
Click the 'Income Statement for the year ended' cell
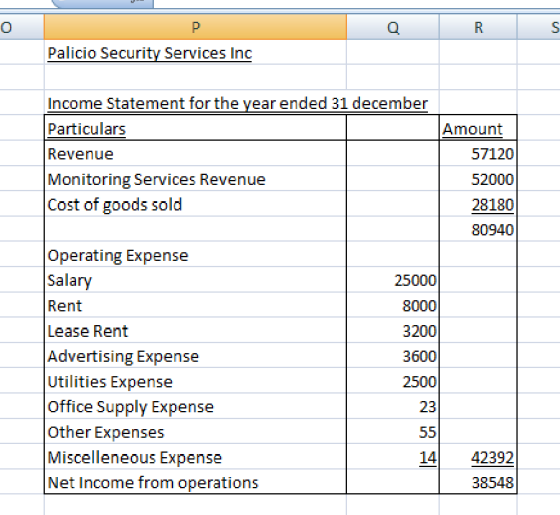[x=195, y=103]
